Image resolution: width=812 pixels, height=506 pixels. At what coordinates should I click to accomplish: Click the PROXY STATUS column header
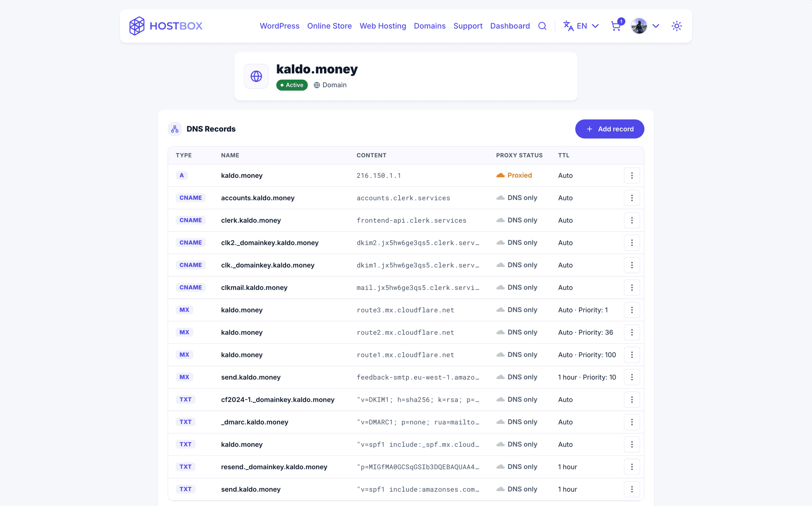click(519, 155)
